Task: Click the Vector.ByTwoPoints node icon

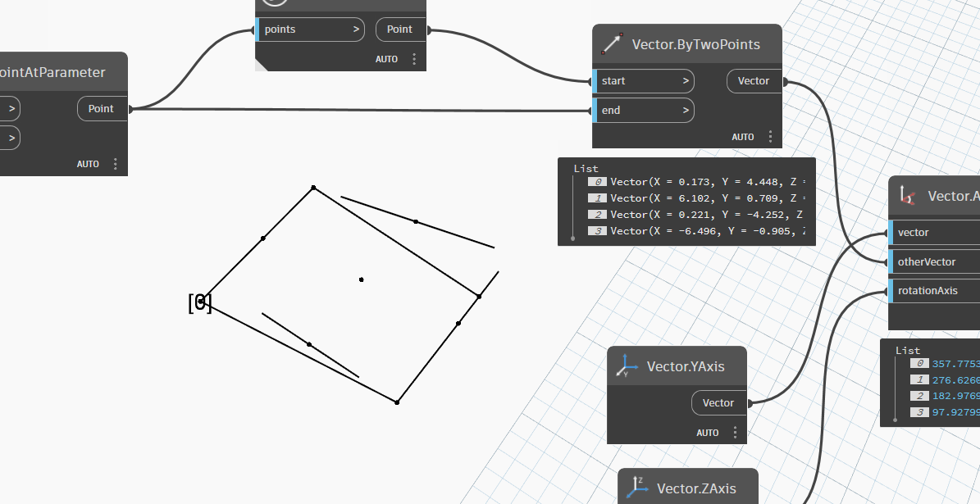Action: pos(612,43)
